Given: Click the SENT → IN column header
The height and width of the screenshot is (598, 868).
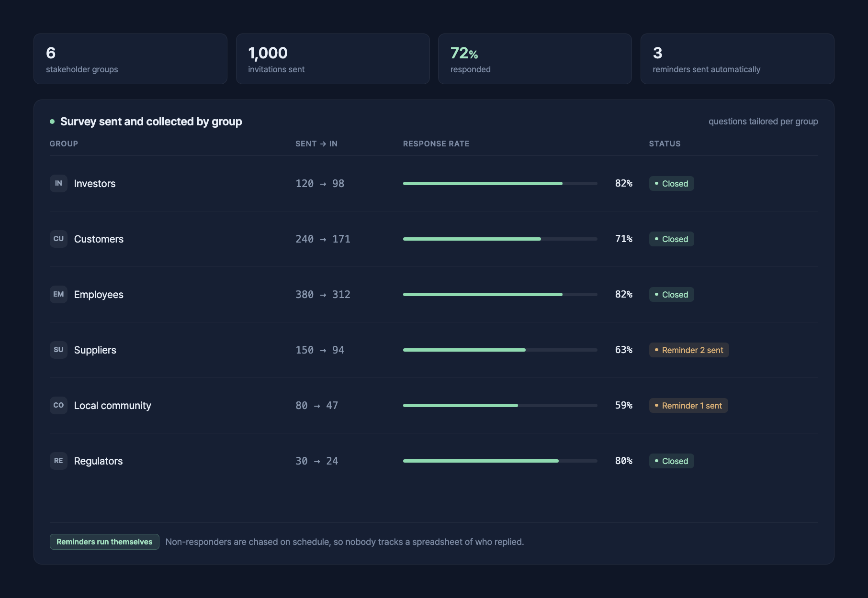Looking at the screenshot, I should coord(316,144).
